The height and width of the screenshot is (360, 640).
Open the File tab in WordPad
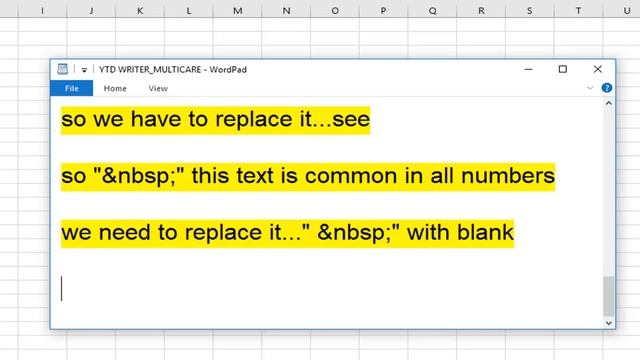[x=71, y=88]
